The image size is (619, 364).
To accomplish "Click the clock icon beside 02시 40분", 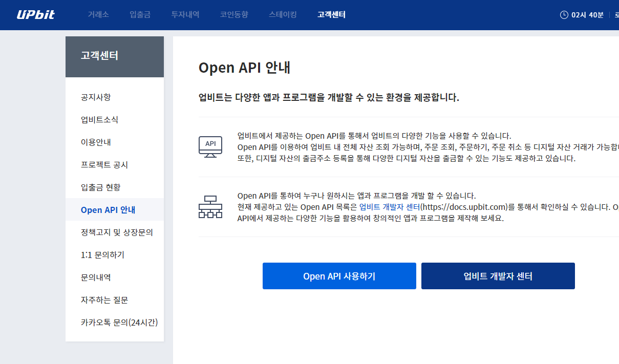I will [x=564, y=15].
